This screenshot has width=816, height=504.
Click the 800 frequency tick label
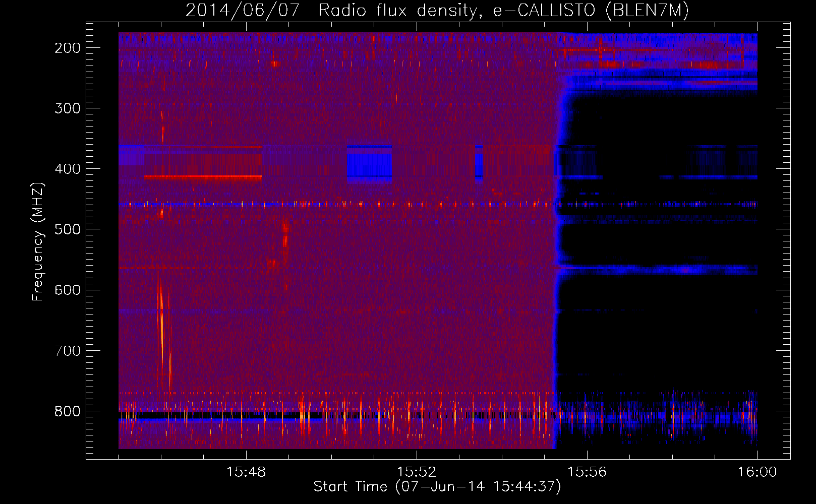pos(68,411)
